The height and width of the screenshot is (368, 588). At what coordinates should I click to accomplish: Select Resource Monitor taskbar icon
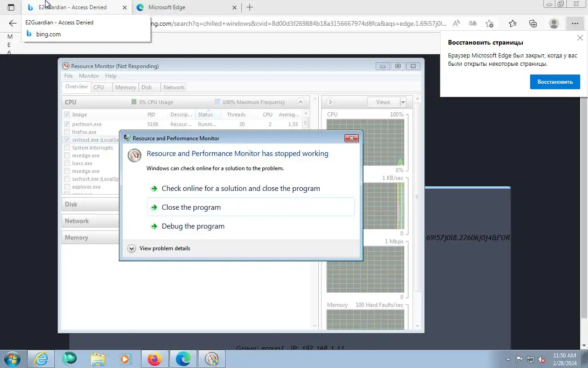(x=212, y=359)
